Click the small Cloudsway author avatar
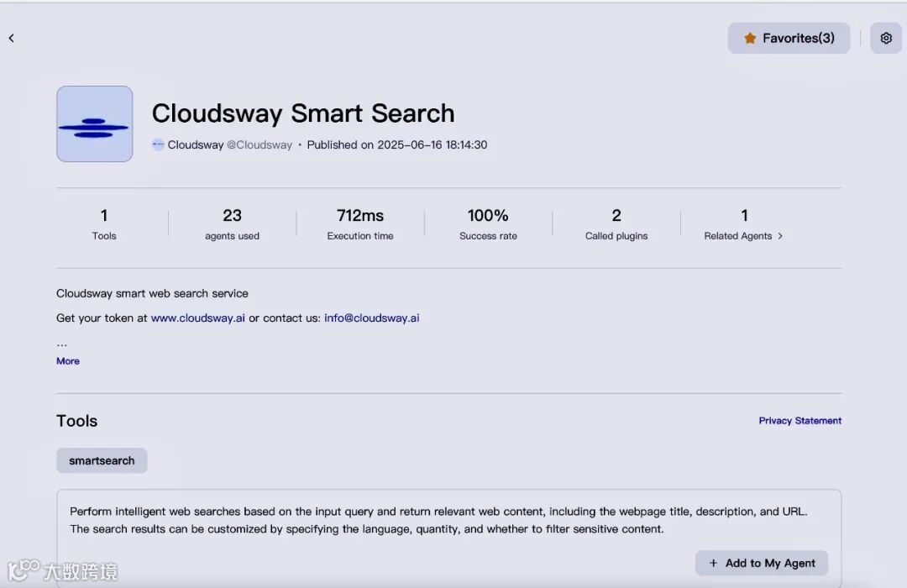The width and height of the screenshot is (907, 588). tap(158, 144)
